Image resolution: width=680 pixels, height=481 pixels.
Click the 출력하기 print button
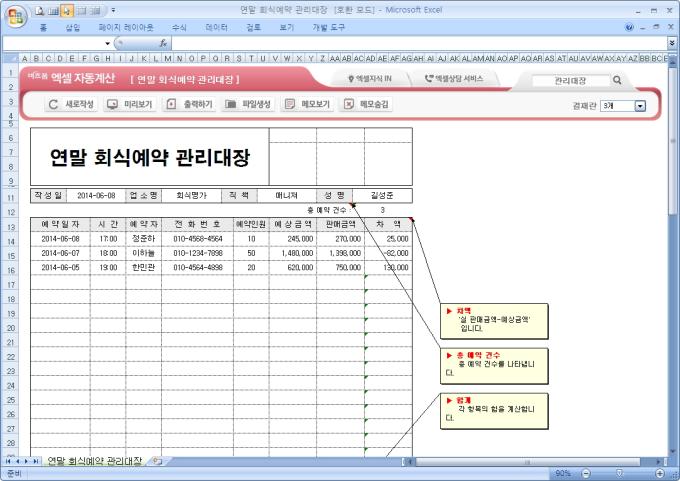pos(189,104)
